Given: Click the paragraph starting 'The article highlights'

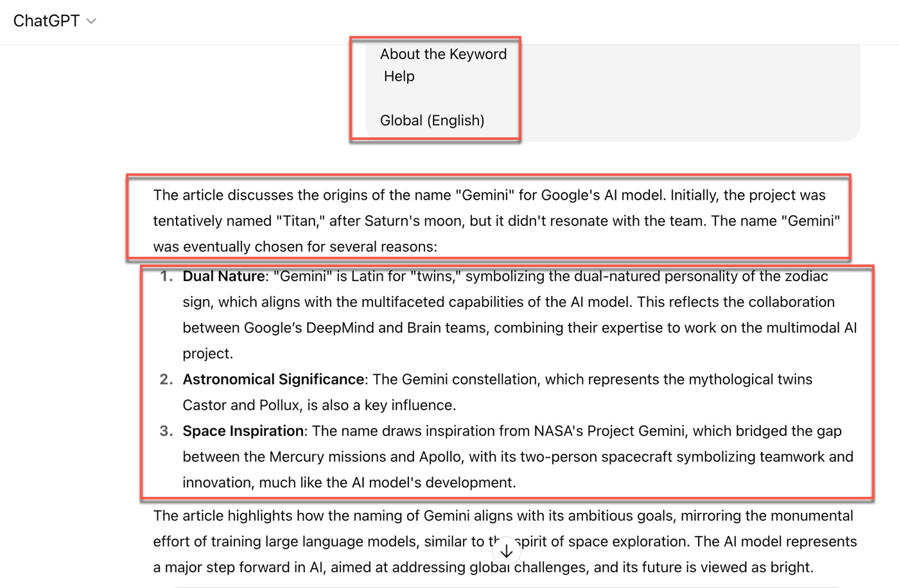Looking at the screenshot, I should click(x=505, y=542).
